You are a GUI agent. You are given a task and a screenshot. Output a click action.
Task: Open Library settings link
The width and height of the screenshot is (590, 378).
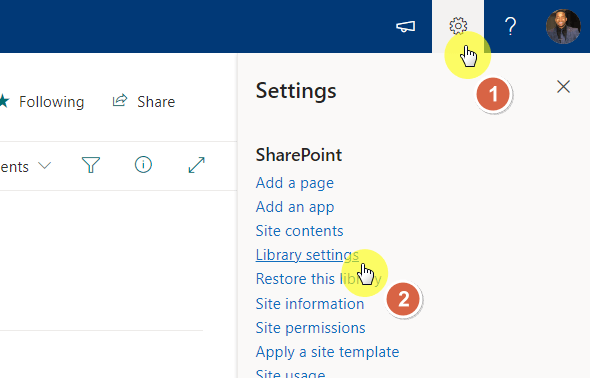(x=307, y=255)
